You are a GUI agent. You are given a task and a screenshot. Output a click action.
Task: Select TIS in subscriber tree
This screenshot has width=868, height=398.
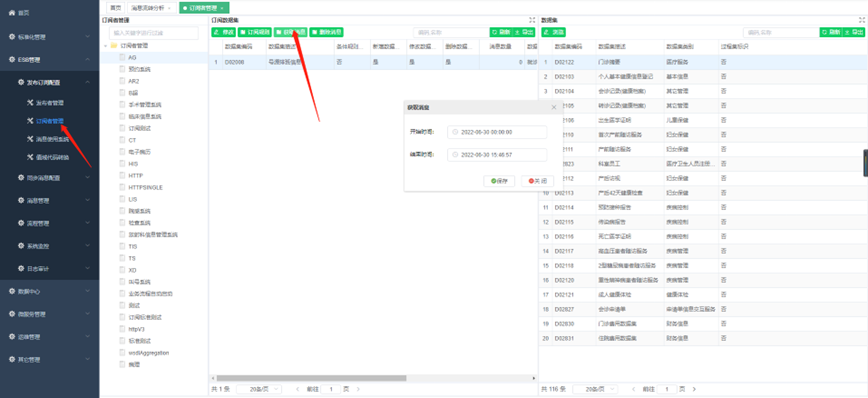pos(133,246)
